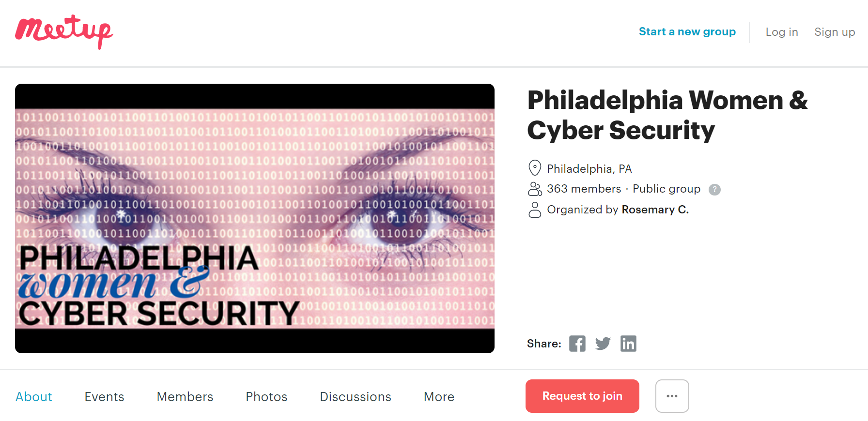Switch to the About tab
This screenshot has height=421, width=868.
pyautogui.click(x=34, y=397)
